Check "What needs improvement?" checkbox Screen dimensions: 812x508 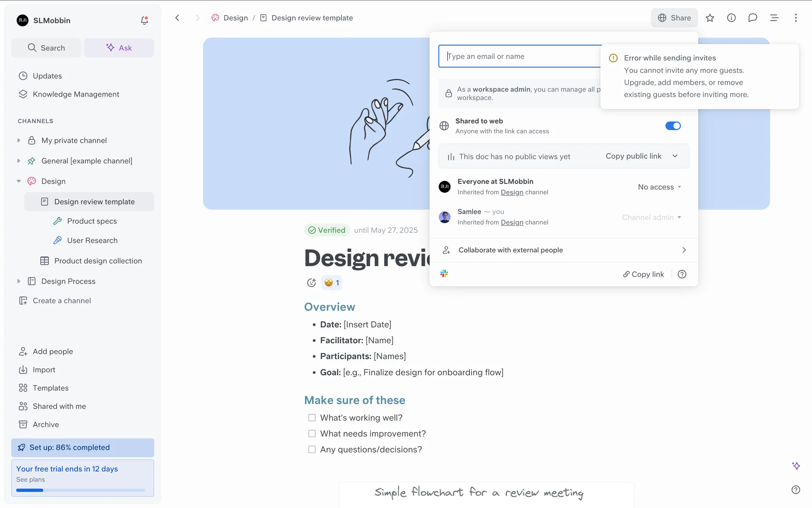click(x=312, y=433)
